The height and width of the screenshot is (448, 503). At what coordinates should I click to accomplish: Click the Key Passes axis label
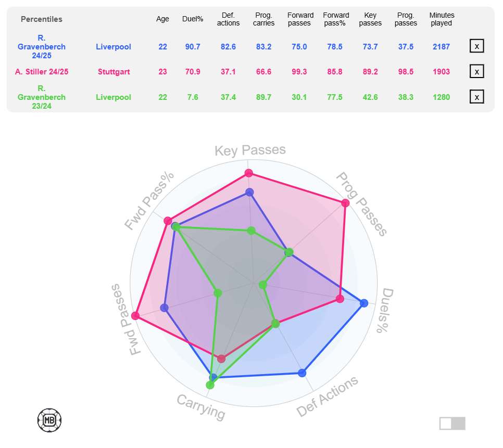click(250, 150)
